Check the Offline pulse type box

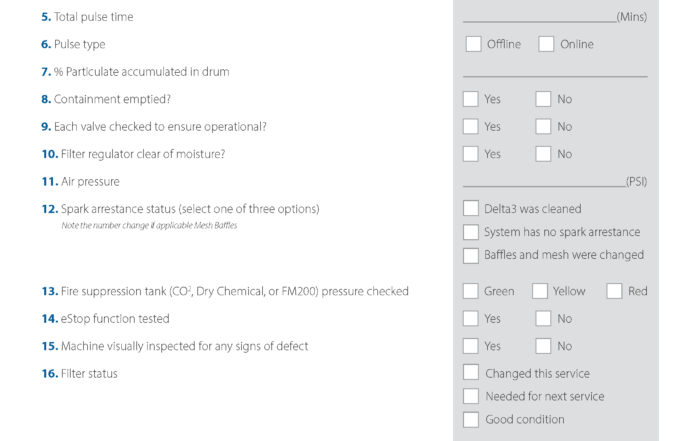(x=473, y=44)
